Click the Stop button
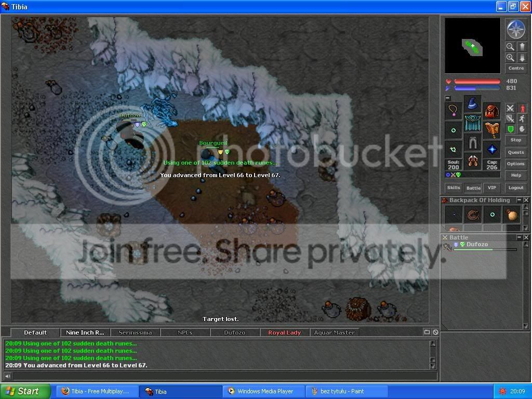 pos(516,140)
